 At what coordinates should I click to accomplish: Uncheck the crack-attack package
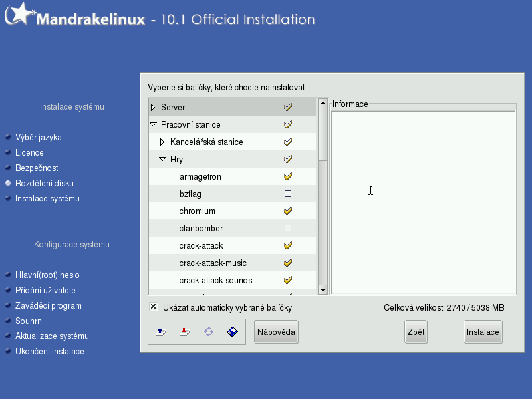(288, 245)
